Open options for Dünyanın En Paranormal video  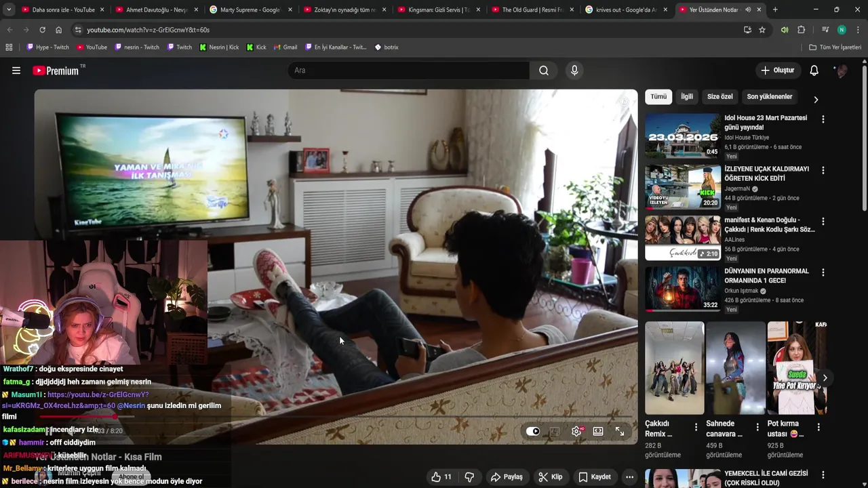[823, 272]
